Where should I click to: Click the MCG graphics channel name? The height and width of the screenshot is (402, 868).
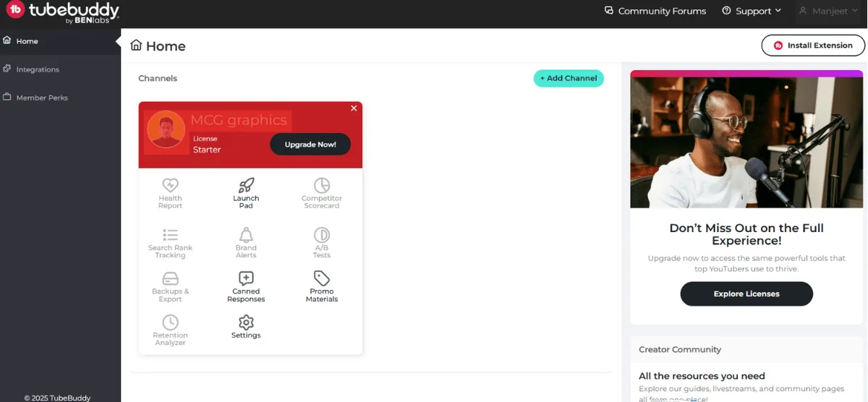(239, 120)
